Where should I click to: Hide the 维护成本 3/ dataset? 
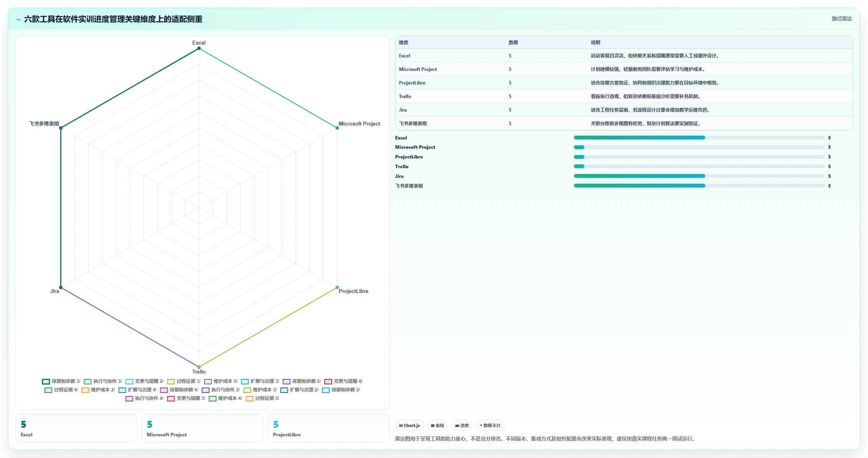260,390
